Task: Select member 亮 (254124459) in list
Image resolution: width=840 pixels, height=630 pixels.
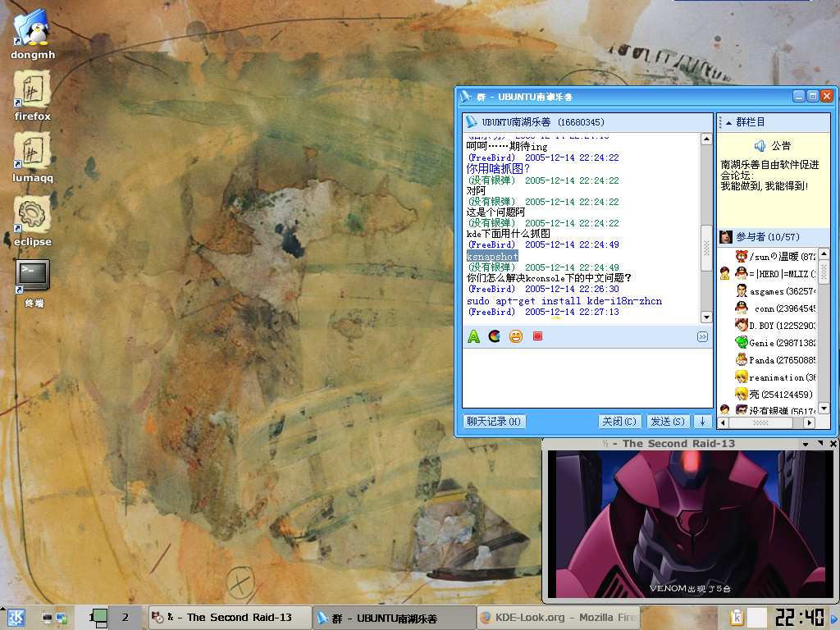Action: coord(774,395)
